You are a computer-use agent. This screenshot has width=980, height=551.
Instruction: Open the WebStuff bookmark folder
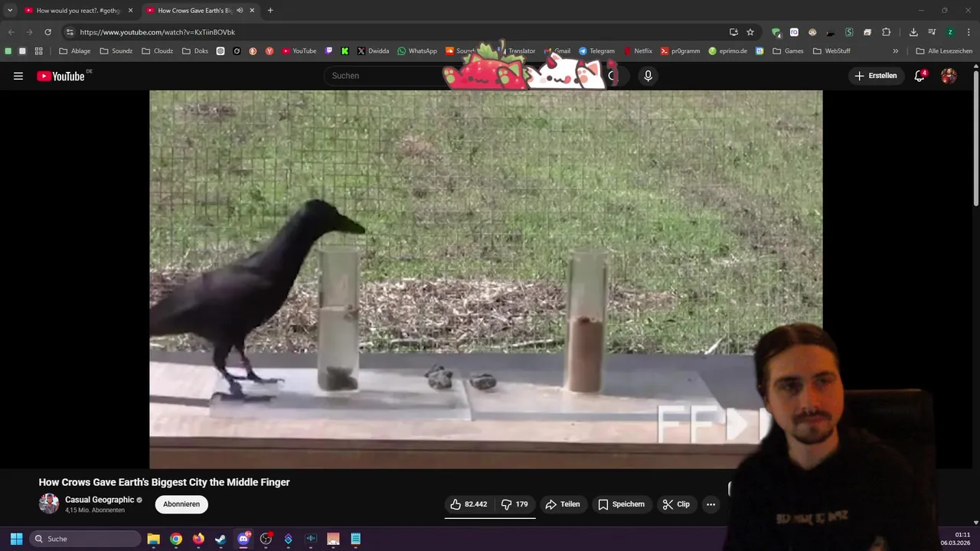pos(831,51)
